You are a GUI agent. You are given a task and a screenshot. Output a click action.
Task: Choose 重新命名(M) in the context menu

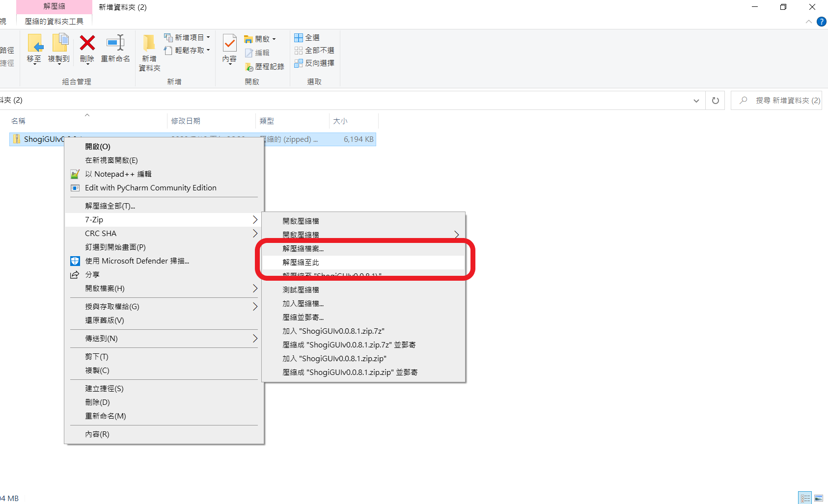click(164, 416)
